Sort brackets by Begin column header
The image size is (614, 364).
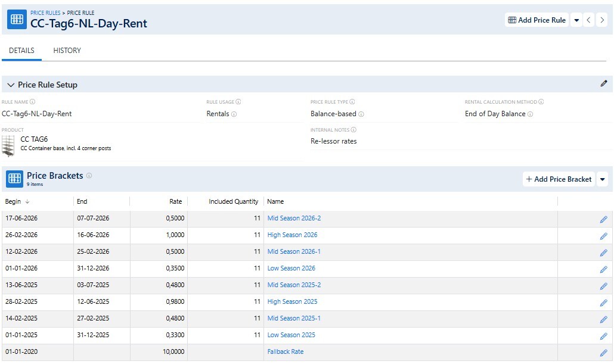coord(13,201)
